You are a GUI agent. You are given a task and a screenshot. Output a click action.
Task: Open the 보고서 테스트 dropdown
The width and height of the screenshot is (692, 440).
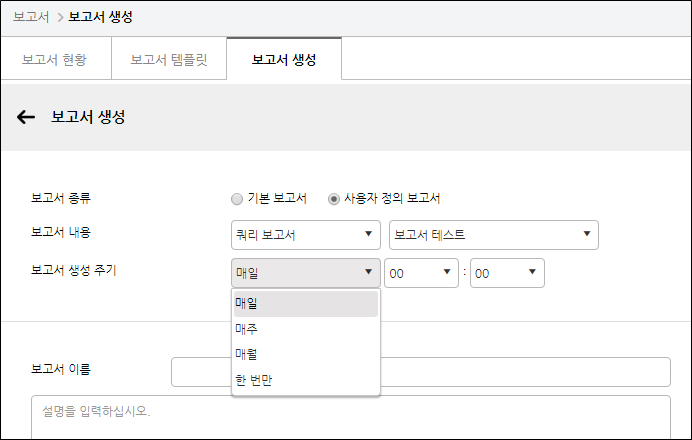tap(493, 235)
